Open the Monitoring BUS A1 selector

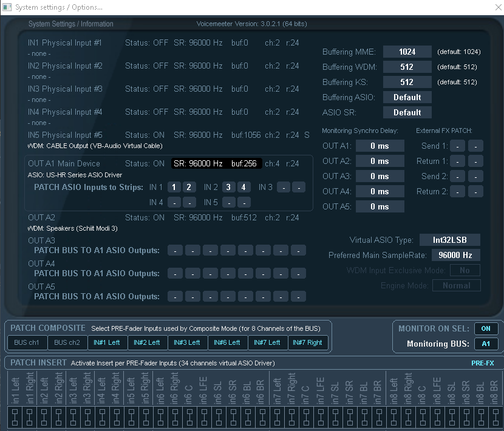coord(486,343)
